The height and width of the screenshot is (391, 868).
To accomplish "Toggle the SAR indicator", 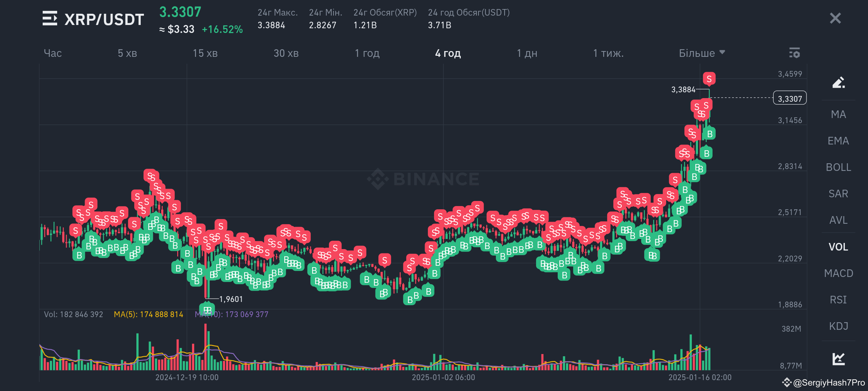I will pos(838,194).
